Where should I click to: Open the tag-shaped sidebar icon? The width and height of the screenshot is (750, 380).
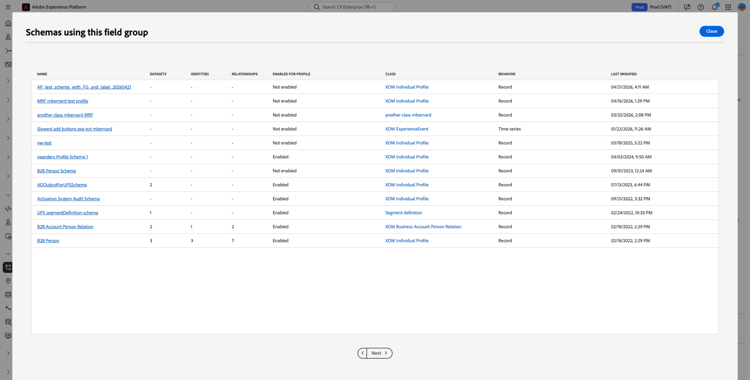[8, 281]
